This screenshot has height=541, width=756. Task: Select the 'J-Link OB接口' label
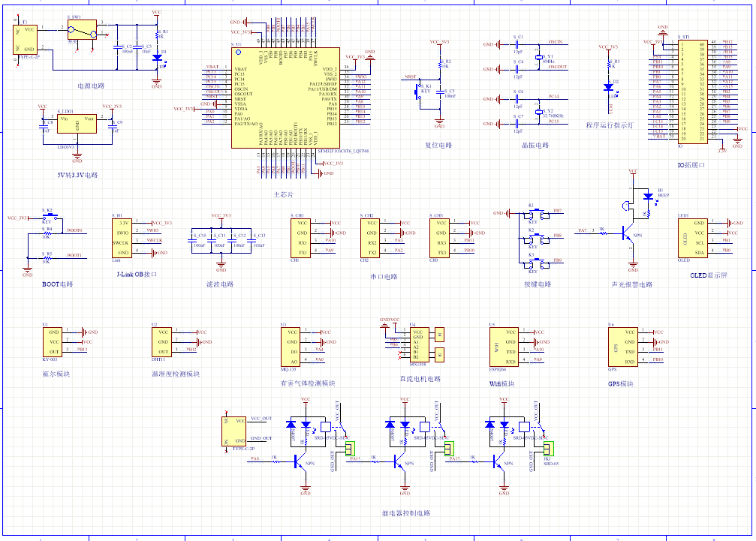(x=137, y=274)
